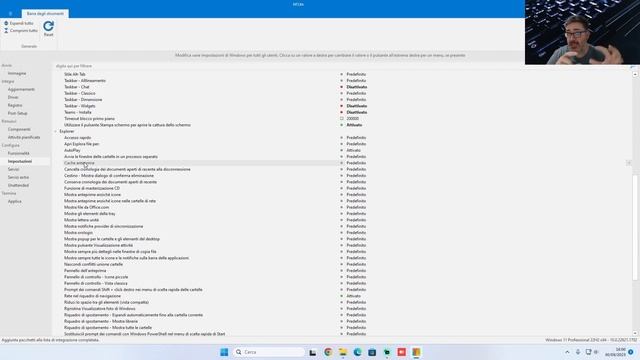Image resolution: width=640 pixels, height=360 pixels.
Task: Click the red app icon in taskbar
Action: [402, 352]
